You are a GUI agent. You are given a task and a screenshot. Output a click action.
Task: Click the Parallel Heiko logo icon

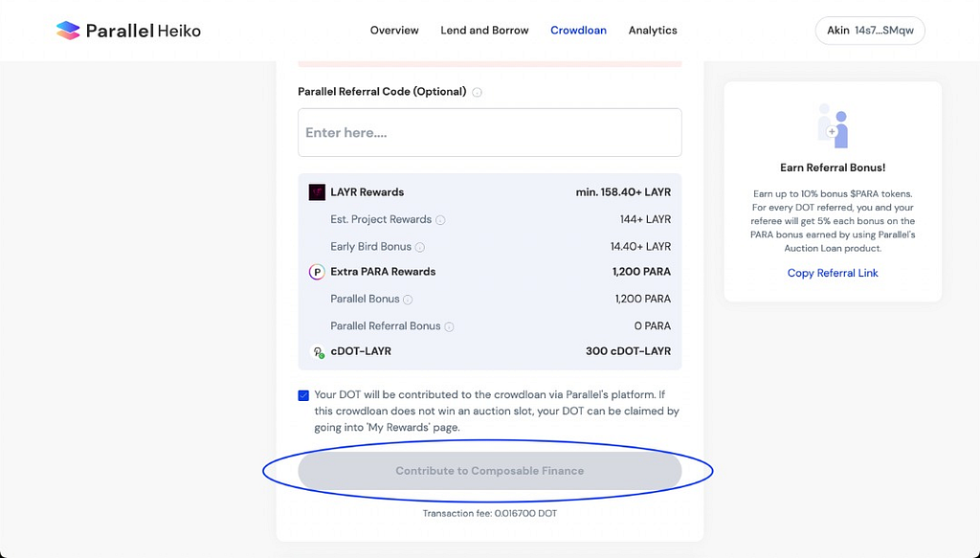pos(68,31)
